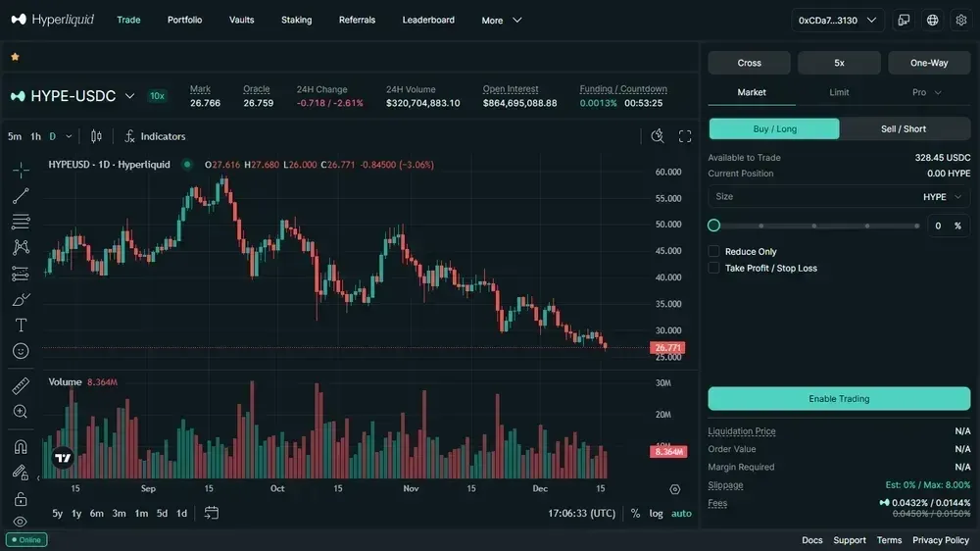Select the Fibonacci retracement tool
The image size is (980, 551).
coord(21,222)
